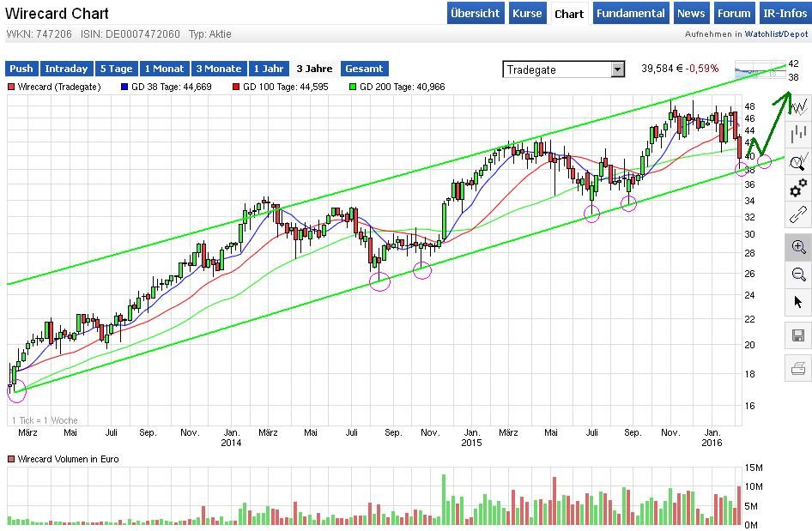Click the '2016' year label on axis

(x=712, y=443)
